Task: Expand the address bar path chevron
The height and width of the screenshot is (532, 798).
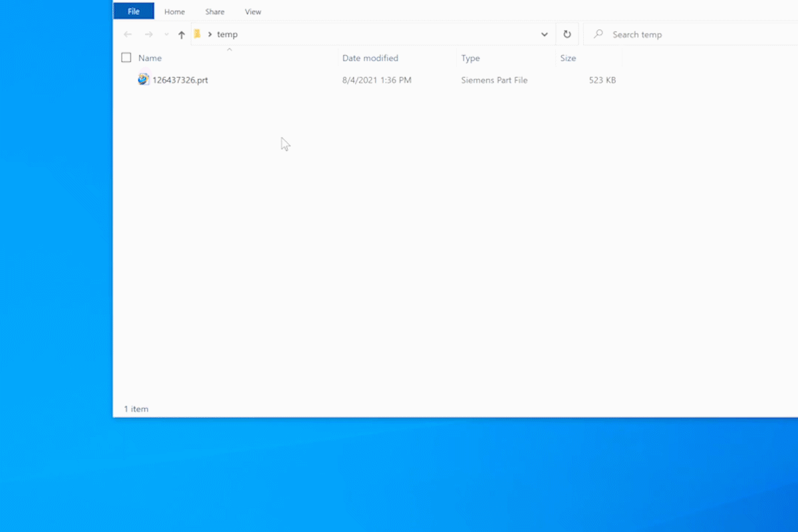Action: tap(210, 35)
